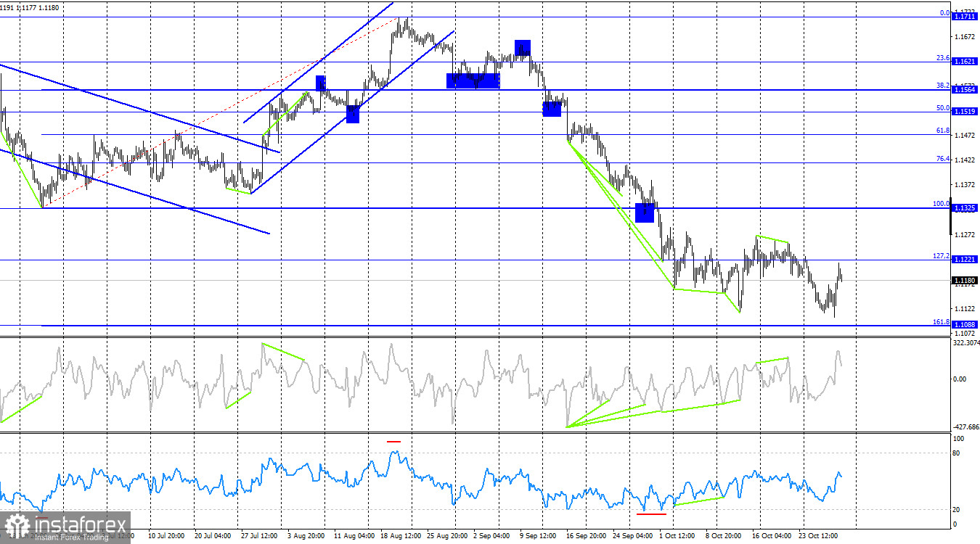980x544 pixels.
Task: Click the OHLC quote text at chart top-left
Action: [x=30, y=7]
